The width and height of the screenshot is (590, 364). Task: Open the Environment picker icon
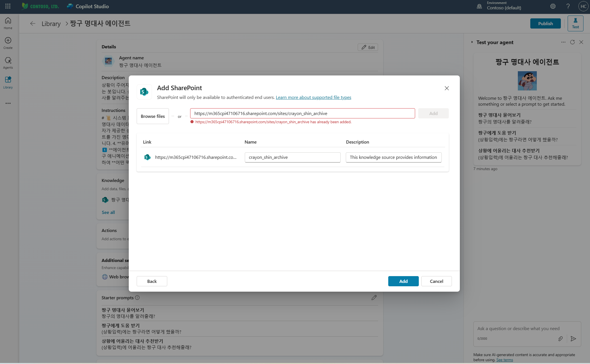point(479,6)
